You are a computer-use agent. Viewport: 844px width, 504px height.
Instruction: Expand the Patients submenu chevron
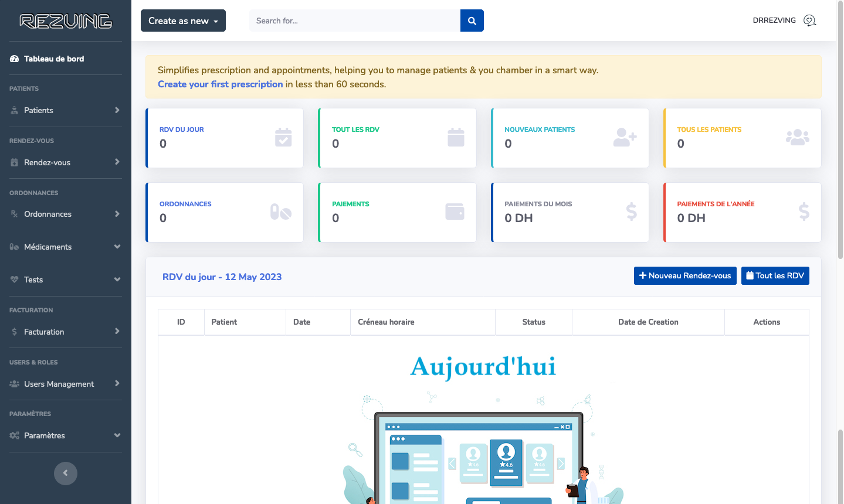(117, 110)
